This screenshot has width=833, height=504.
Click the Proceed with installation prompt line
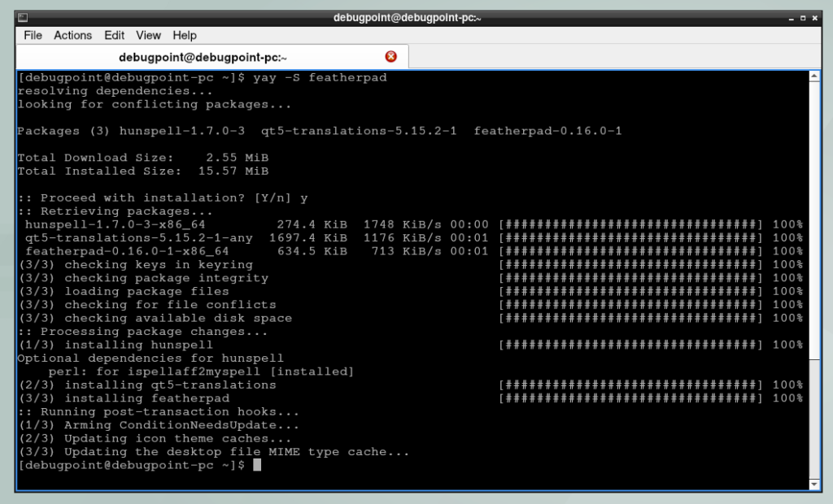click(x=163, y=198)
